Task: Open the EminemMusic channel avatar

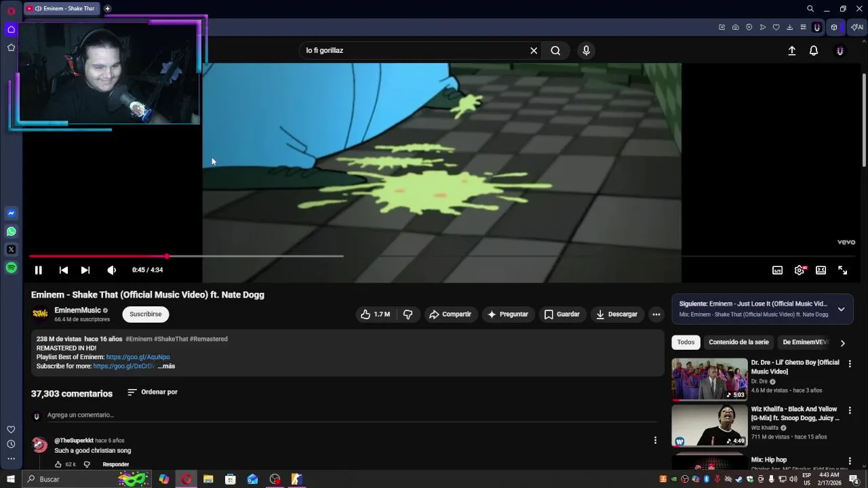Action: (x=40, y=314)
